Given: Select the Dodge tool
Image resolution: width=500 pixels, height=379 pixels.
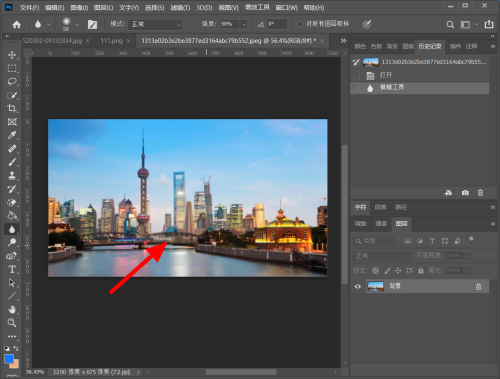Looking at the screenshot, I should [x=12, y=242].
